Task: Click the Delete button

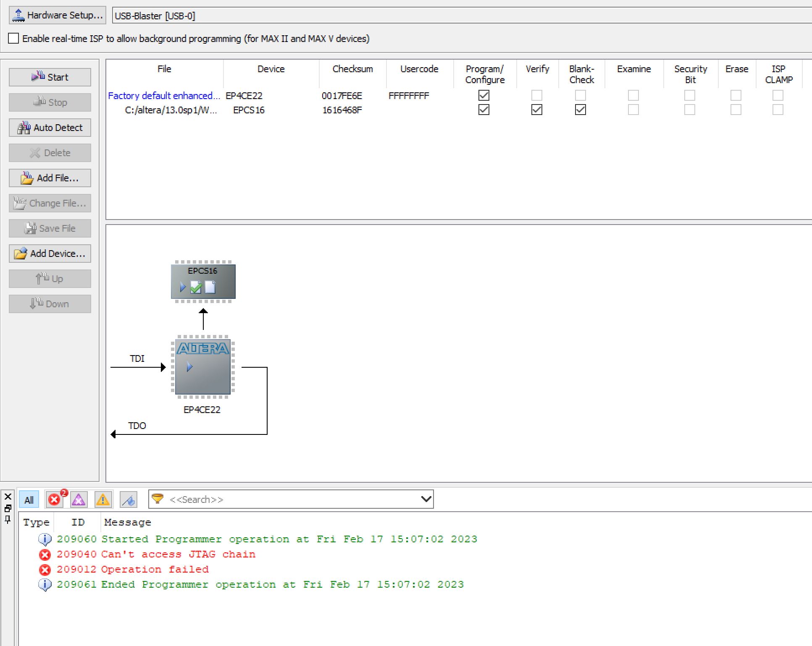Action: click(x=50, y=153)
